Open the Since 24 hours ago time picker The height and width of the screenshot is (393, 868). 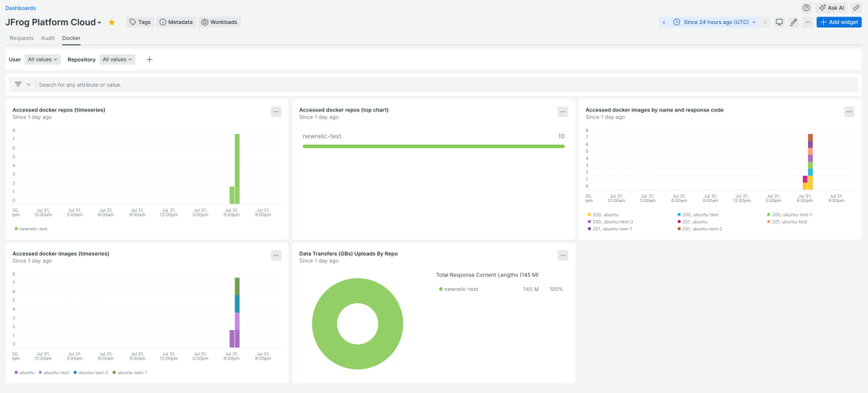[x=715, y=22]
